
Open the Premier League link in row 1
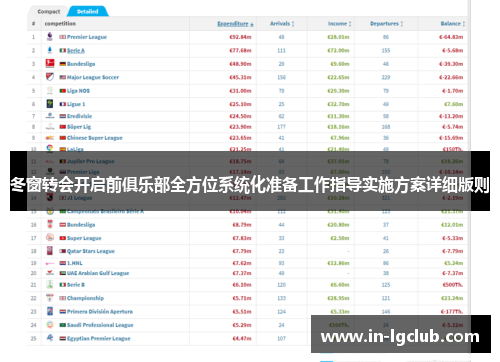tap(87, 37)
